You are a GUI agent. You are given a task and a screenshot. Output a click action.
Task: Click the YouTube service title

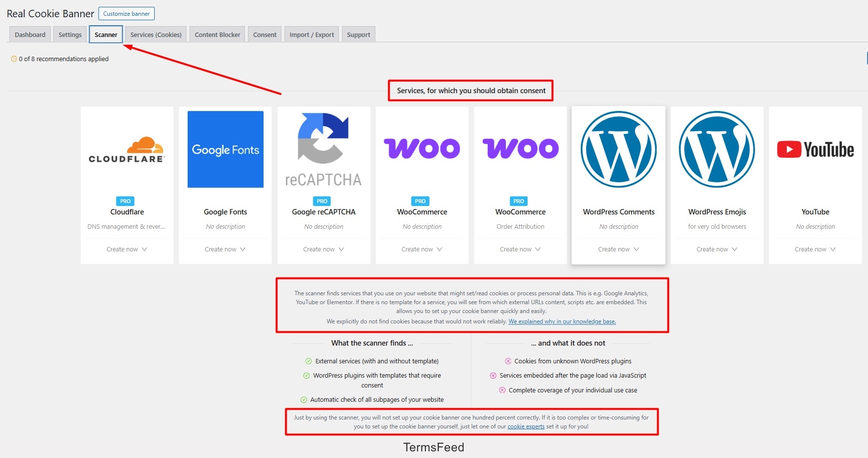815,212
